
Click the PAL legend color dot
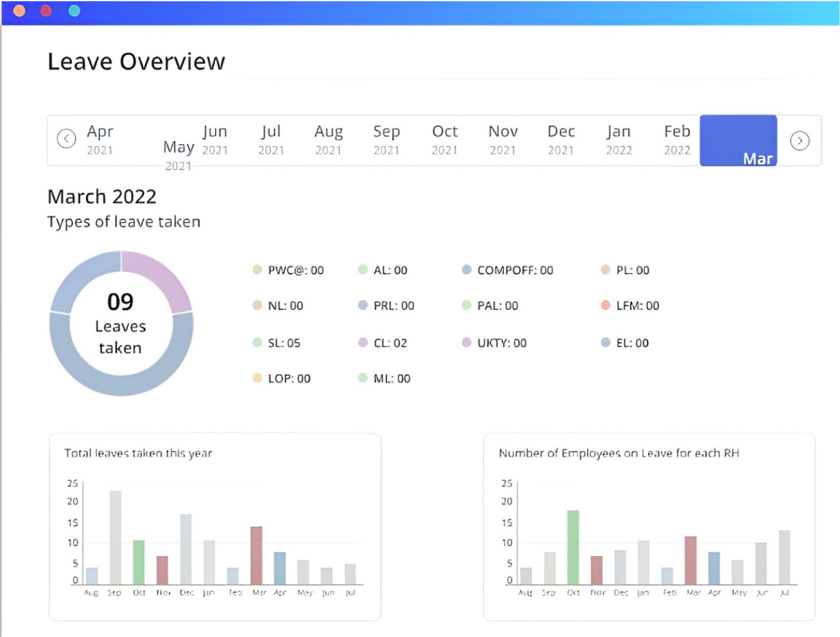click(467, 305)
